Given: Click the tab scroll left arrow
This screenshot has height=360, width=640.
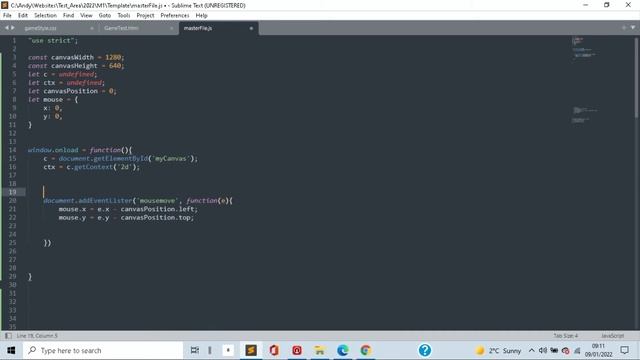Looking at the screenshot, I should [x=7, y=28].
